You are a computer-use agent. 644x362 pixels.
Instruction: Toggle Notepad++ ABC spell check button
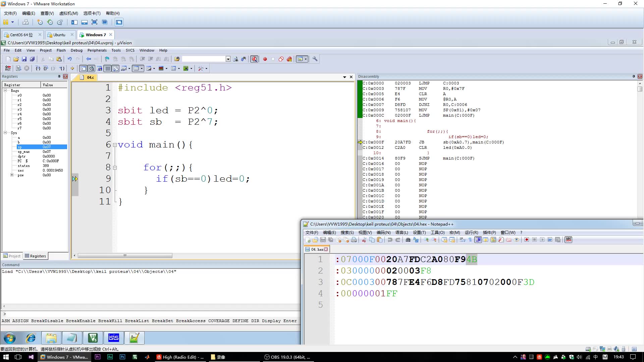pos(569,240)
